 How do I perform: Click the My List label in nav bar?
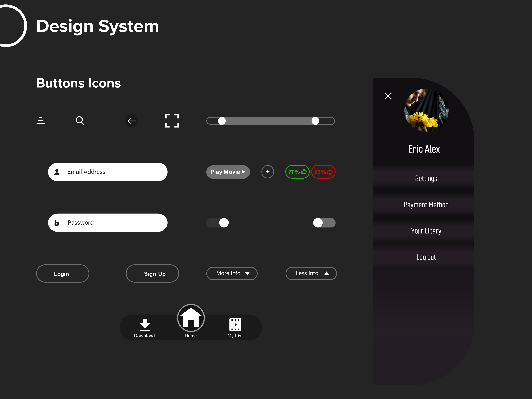click(x=235, y=336)
